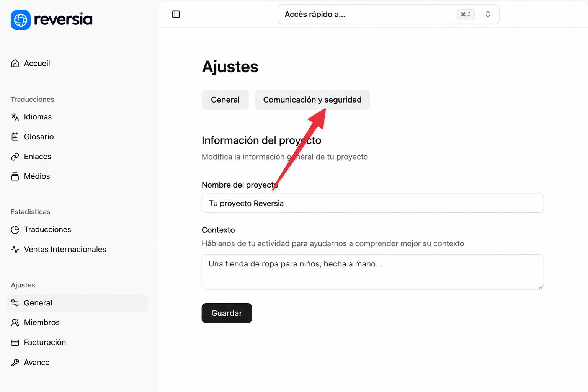Click the Enlaces link icon
The image size is (588, 392).
tap(15, 156)
